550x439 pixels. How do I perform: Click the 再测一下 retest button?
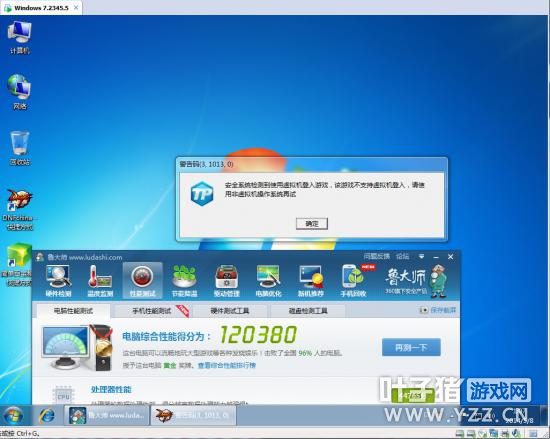pos(411,347)
